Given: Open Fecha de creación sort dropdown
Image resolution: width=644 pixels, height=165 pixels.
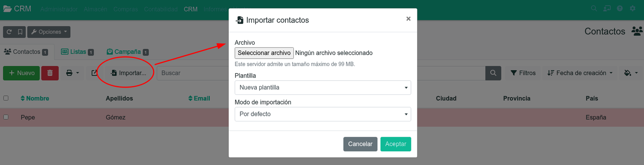Looking at the screenshot, I should [x=580, y=73].
